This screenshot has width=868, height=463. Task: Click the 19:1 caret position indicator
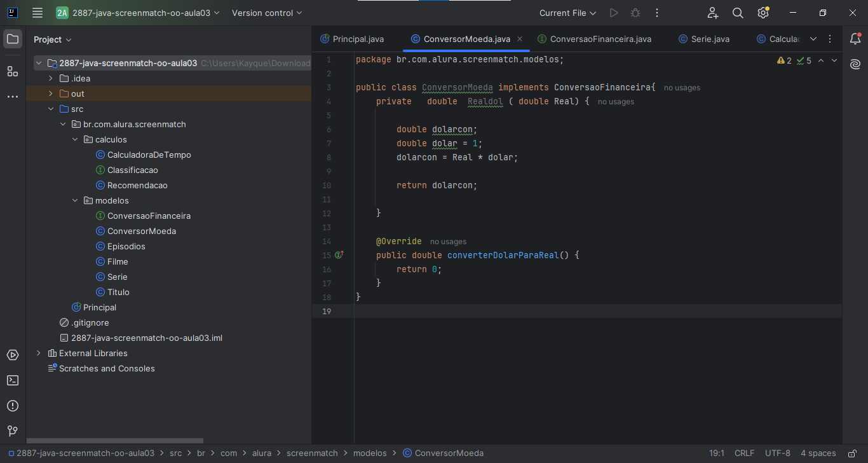[x=717, y=453]
